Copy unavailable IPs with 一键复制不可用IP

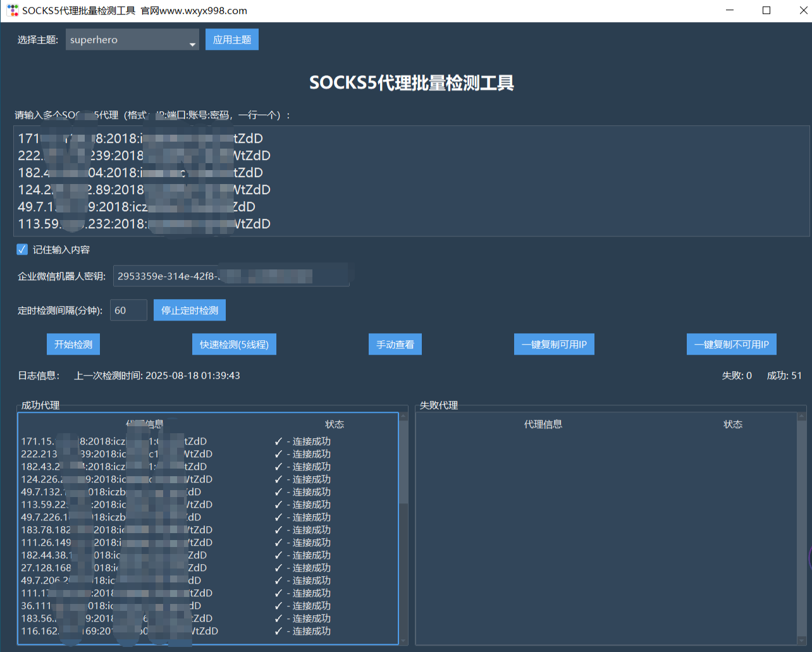coord(732,345)
